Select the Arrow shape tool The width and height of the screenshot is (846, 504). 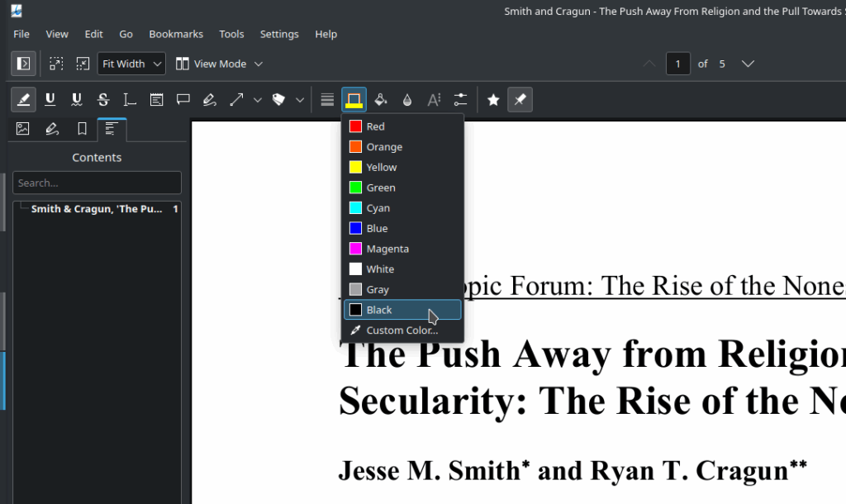[236, 100]
